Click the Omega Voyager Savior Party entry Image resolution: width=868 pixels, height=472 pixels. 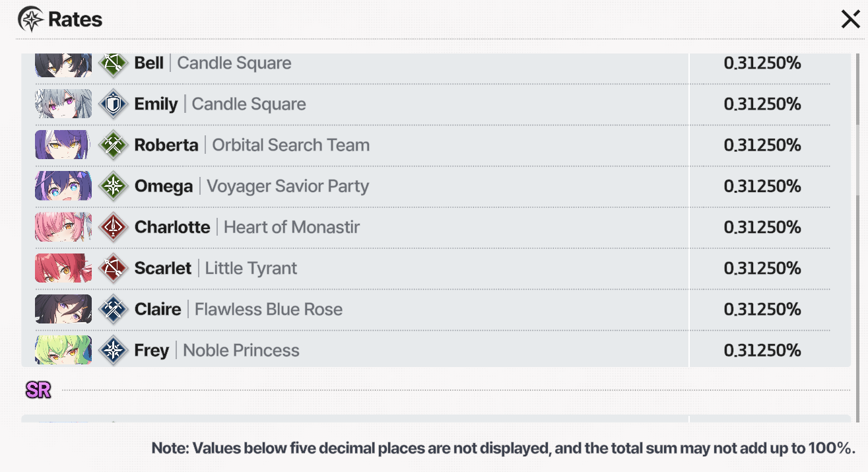click(x=251, y=186)
